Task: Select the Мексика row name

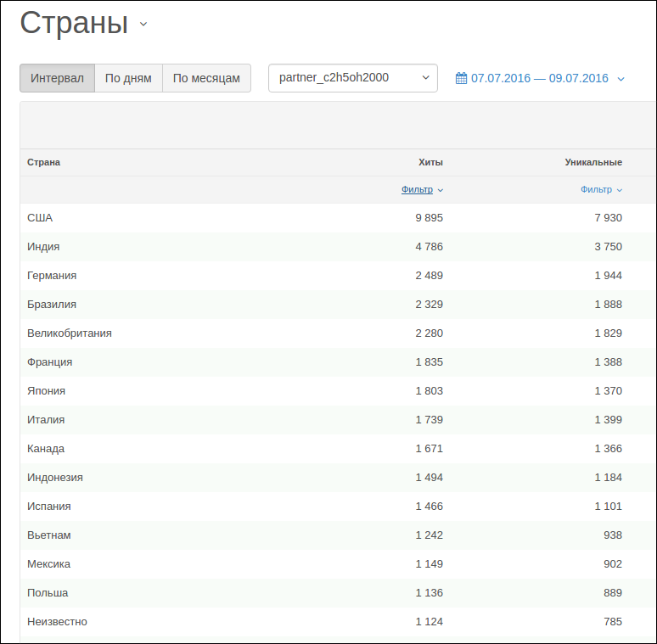Action: [48, 564]
